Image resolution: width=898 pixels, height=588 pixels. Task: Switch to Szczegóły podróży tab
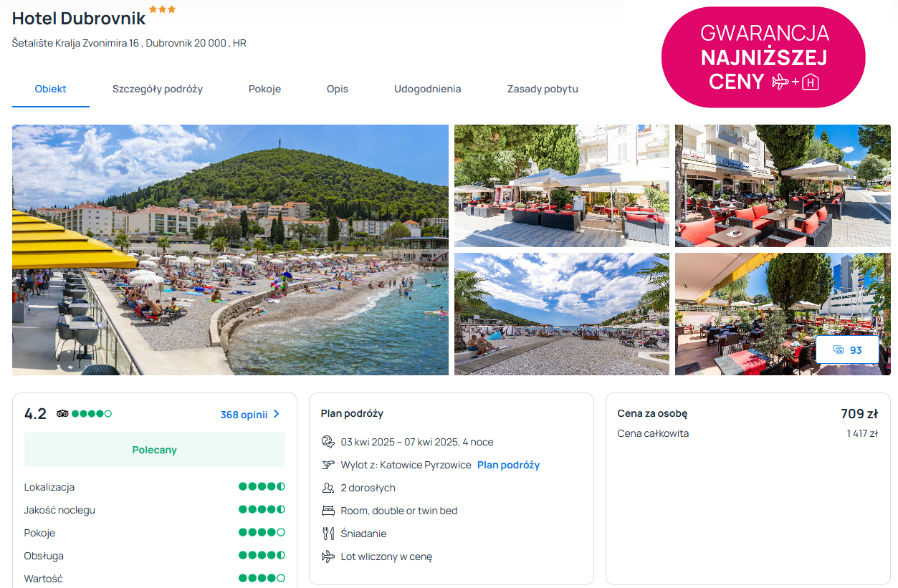pyautogui.click(x=158, y=90)
